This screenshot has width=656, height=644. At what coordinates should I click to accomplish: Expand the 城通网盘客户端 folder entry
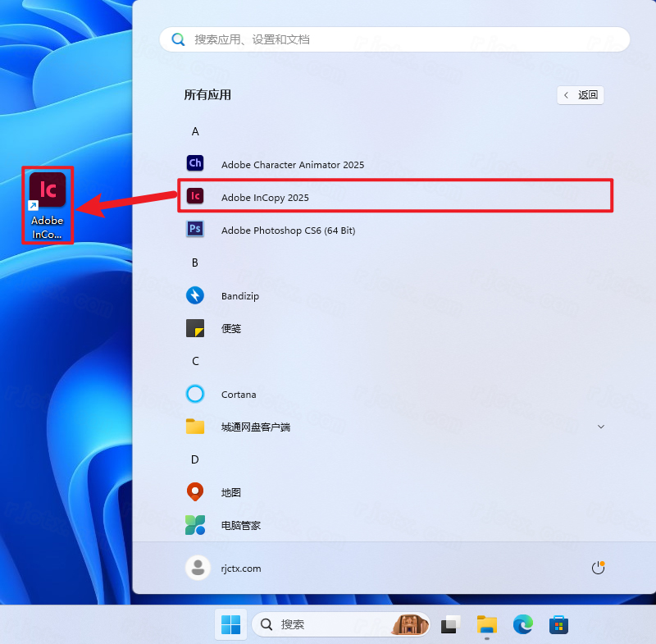point(601,427)
